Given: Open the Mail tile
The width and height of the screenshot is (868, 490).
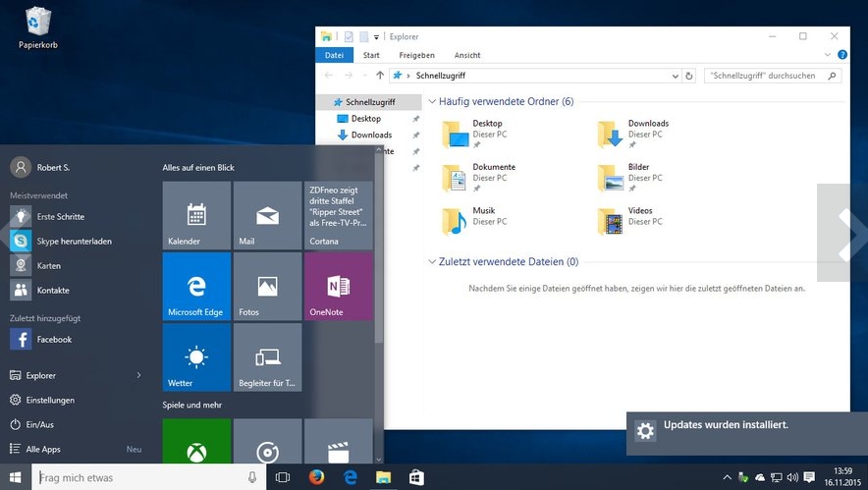Looking at the screenshot, I should [267, 215].
